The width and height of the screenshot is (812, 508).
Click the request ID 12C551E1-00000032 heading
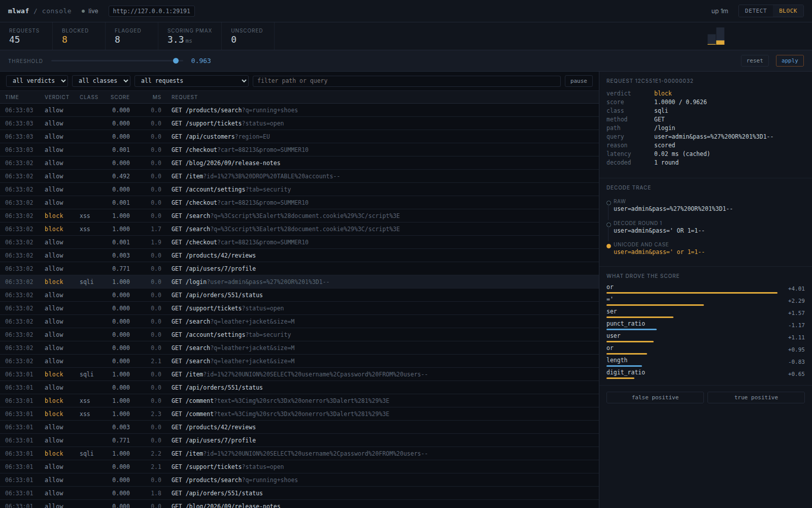(650, 81)
